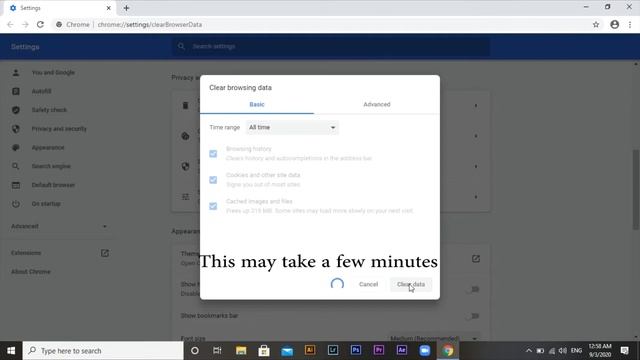The image size is (640, 360).
Task: Uncheck Cookies and other site data
Action: 213,180
